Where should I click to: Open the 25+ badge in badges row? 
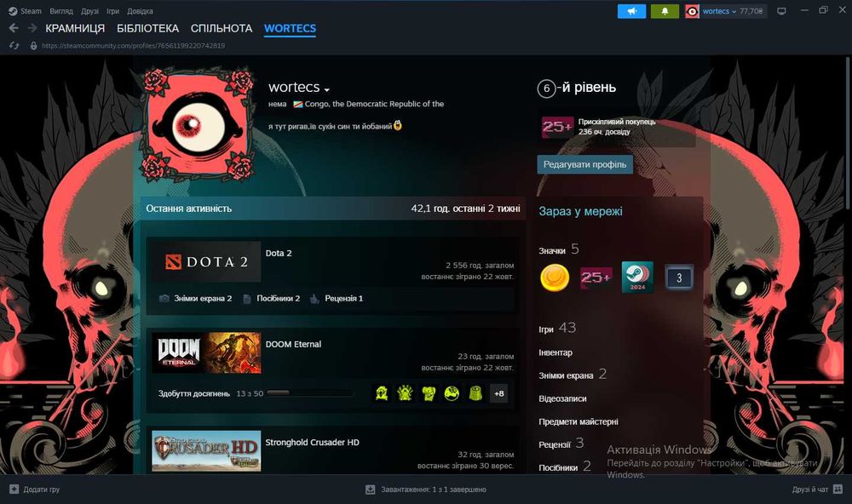click(x=596, y=278)
